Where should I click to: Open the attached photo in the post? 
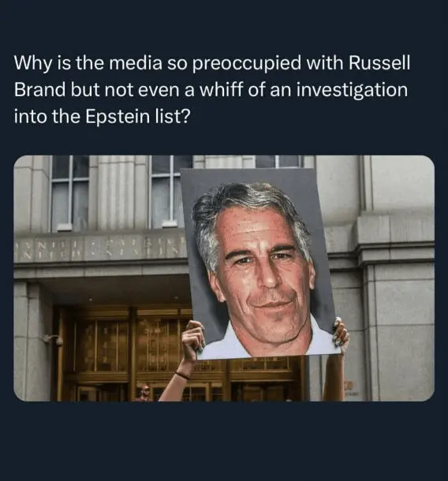[x=224, y=278]
